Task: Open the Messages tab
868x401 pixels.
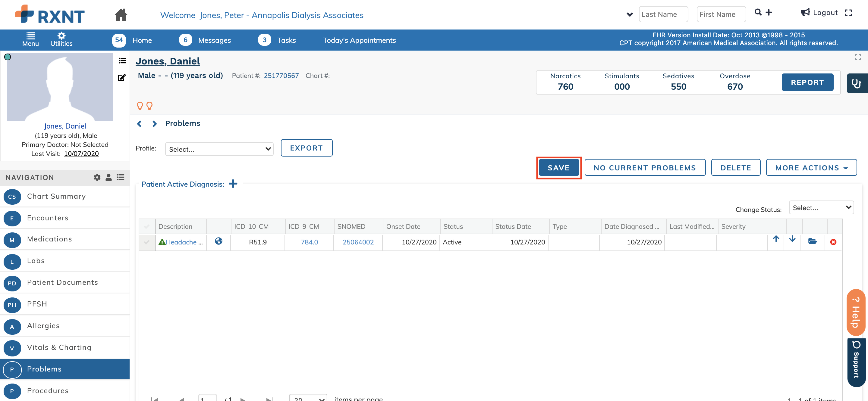Action: click(x=214, y=40)
